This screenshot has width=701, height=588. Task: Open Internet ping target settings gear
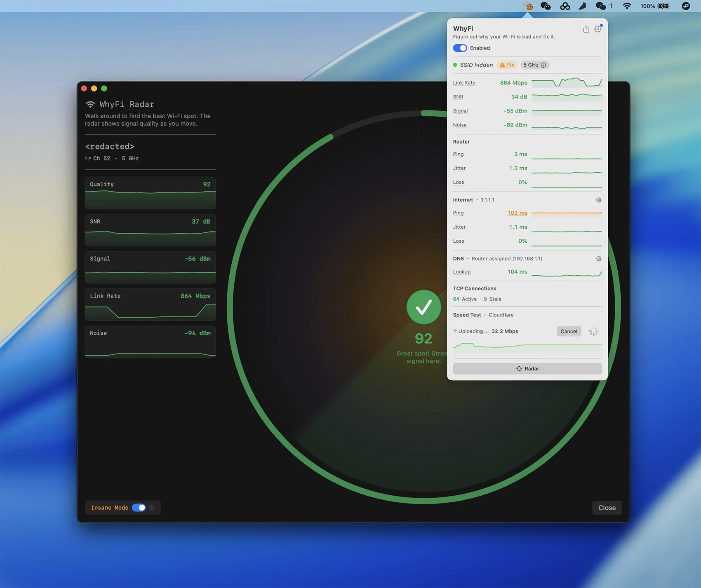tap(598, 200)
